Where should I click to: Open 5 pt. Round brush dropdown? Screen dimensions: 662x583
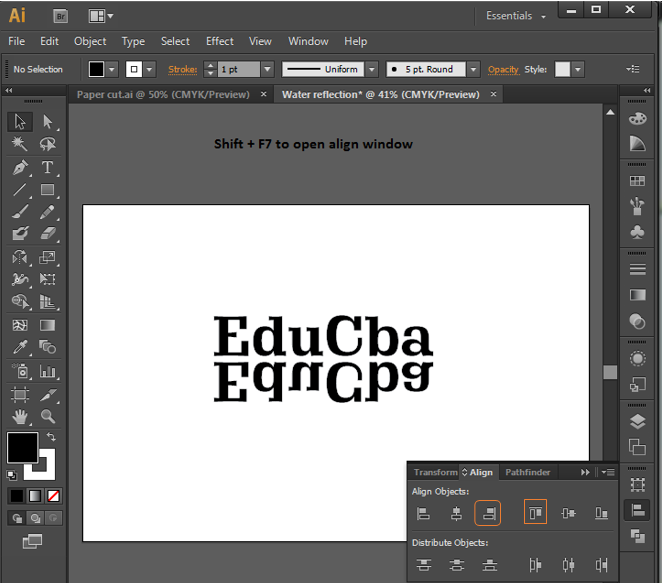(x=473, y=69)
